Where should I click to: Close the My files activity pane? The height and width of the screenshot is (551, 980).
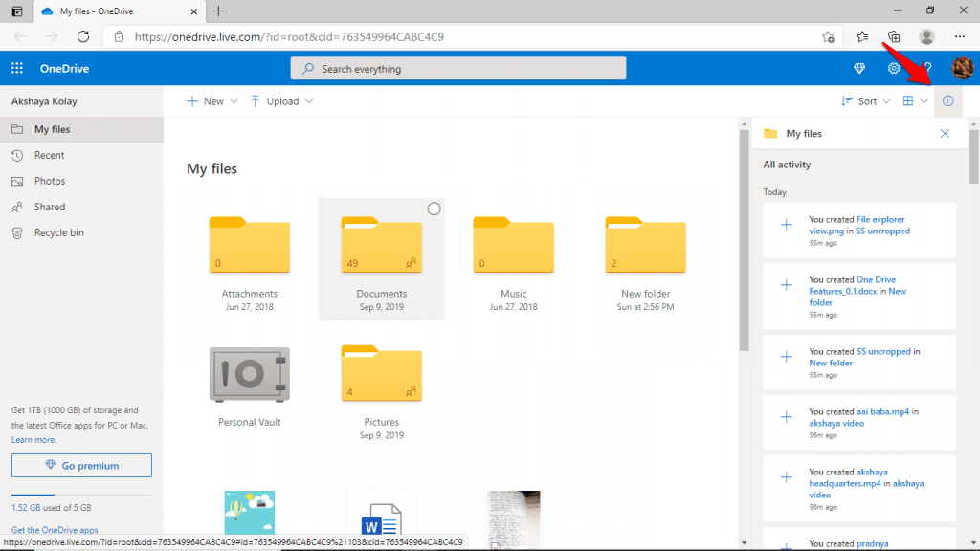945,133
